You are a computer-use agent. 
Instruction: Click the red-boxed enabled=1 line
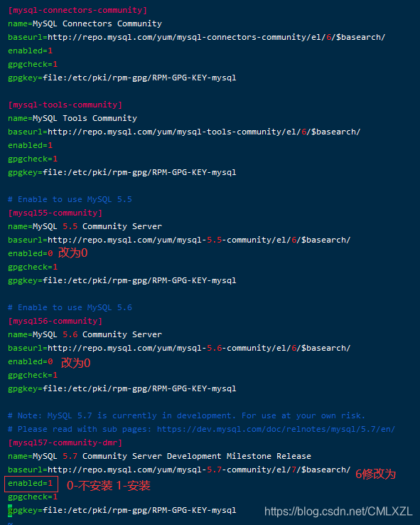click(x=31, y=484)
